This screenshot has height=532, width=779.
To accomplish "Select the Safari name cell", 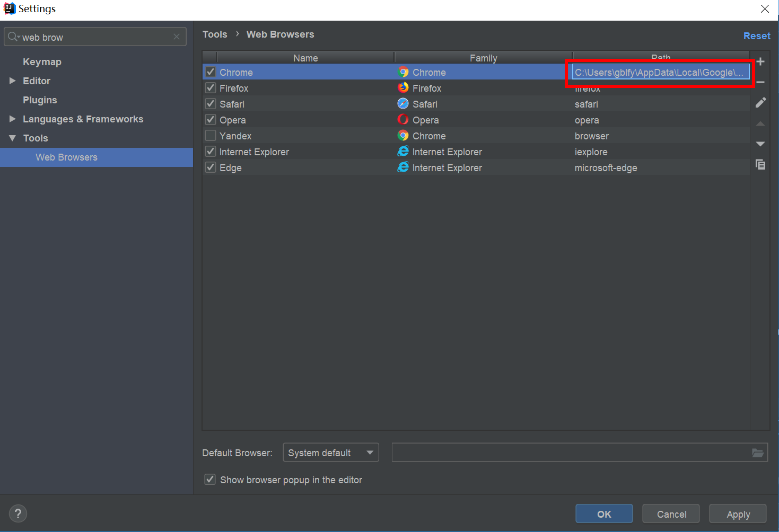I will coord(306,104).
